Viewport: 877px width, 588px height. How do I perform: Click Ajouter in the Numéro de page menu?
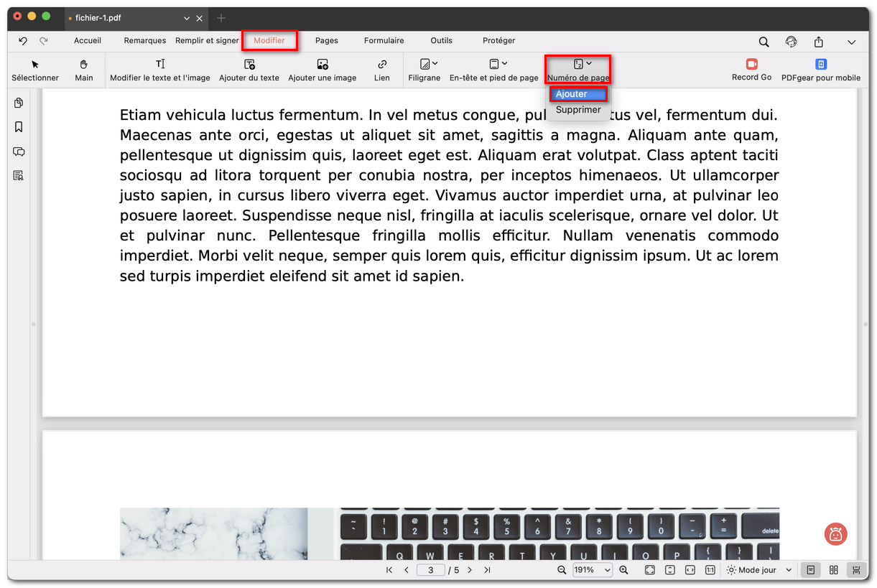[578, 93]
